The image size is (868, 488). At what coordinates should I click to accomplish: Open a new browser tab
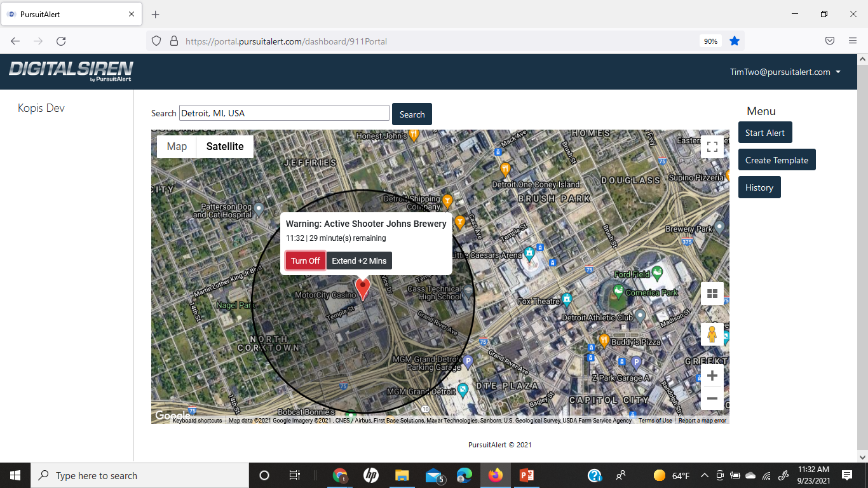[x=156, y=14]
